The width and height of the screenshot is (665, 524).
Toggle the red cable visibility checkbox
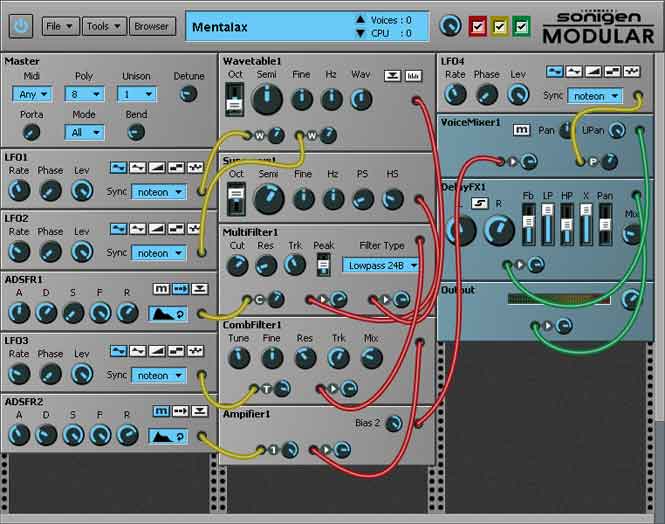click(478, 27)
